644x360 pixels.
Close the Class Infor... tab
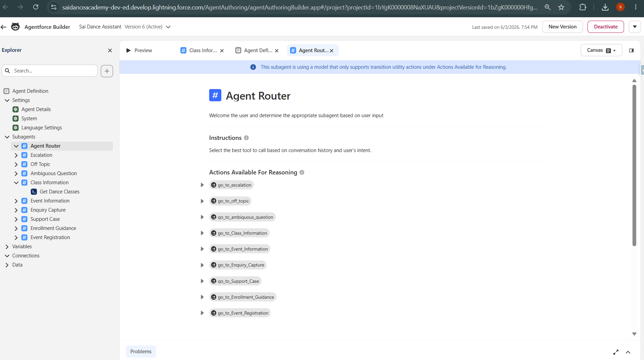pos(222,51)
